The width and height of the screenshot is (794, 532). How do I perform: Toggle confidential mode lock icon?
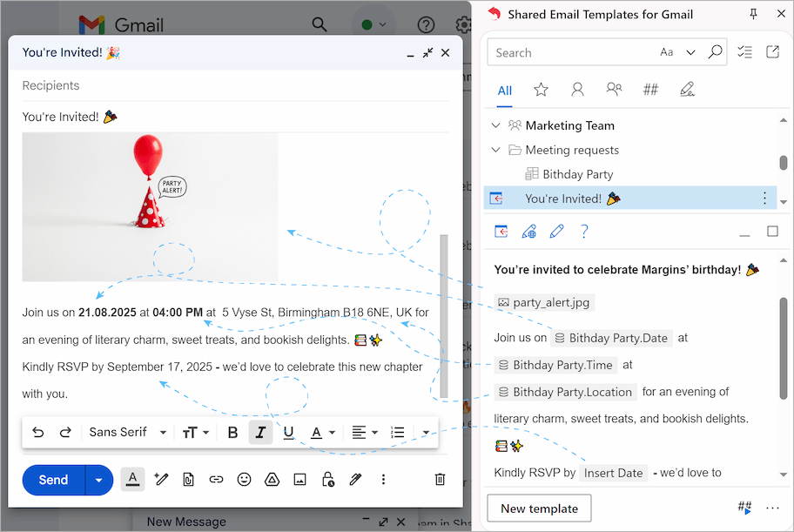pyautogui.click(x=328, y=479)
